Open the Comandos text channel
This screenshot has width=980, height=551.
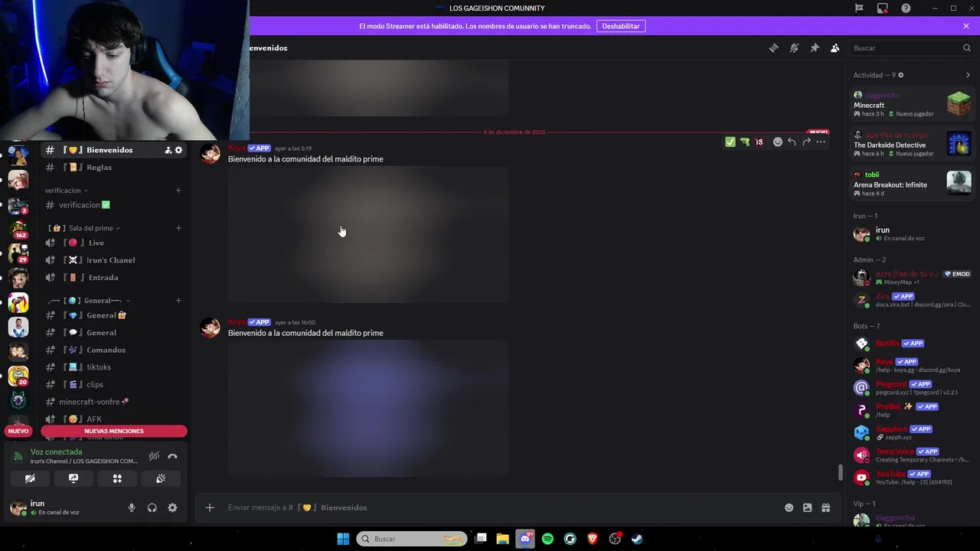(113, 350)
